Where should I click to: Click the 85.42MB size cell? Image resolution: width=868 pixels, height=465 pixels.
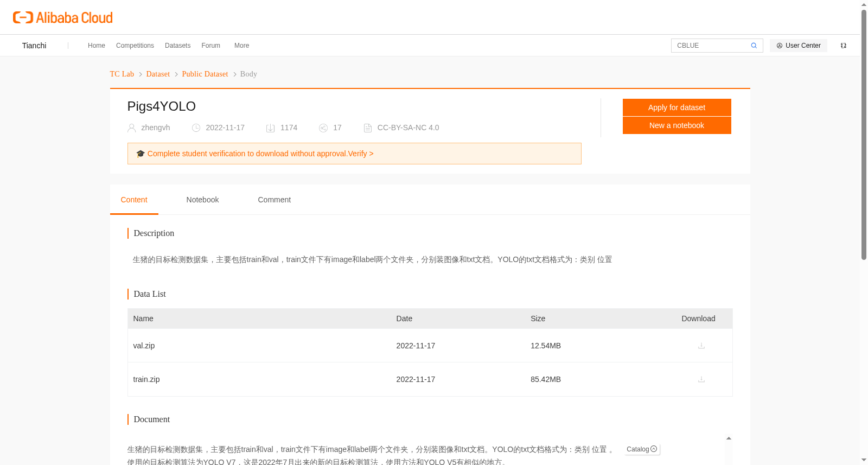coord(546,379)
